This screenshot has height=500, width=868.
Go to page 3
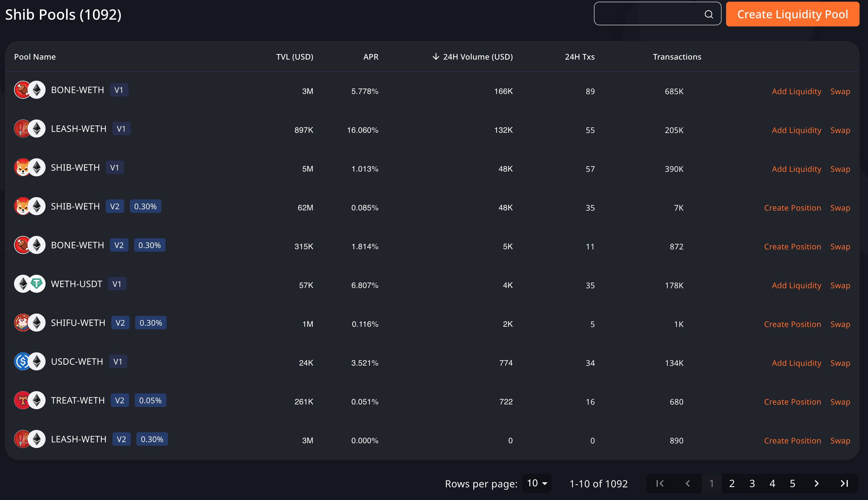point(752,483)
